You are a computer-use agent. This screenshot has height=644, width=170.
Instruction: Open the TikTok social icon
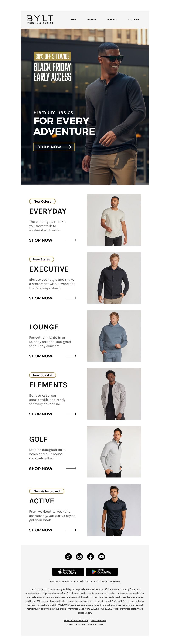click(68, 556)
